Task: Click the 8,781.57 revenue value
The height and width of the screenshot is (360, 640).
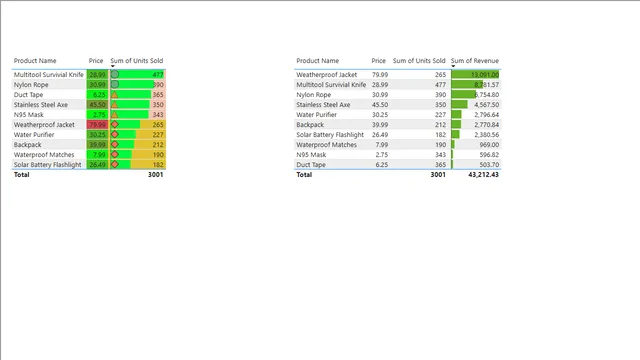Action: tap(487, 84)
